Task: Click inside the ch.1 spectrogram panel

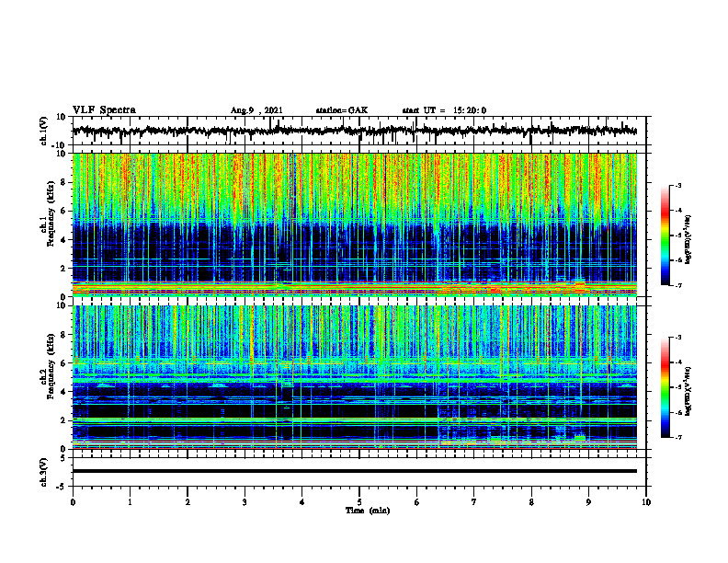Action: (x=355, y=224)
